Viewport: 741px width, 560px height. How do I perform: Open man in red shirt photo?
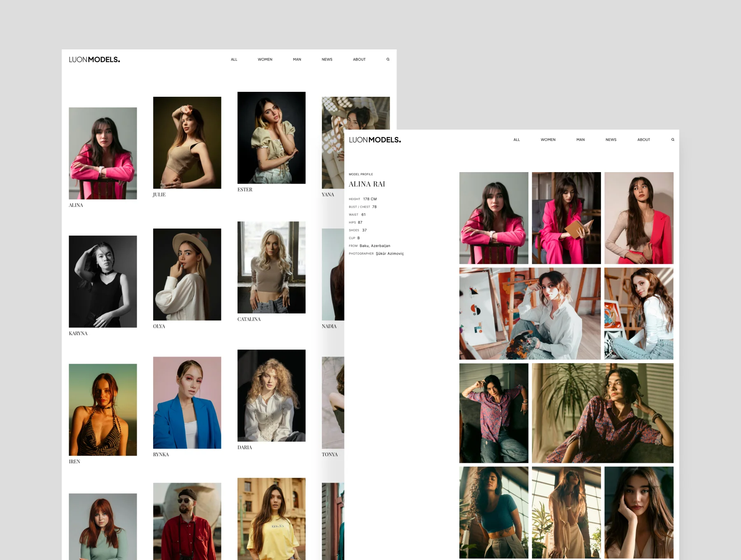pos(187,521)
